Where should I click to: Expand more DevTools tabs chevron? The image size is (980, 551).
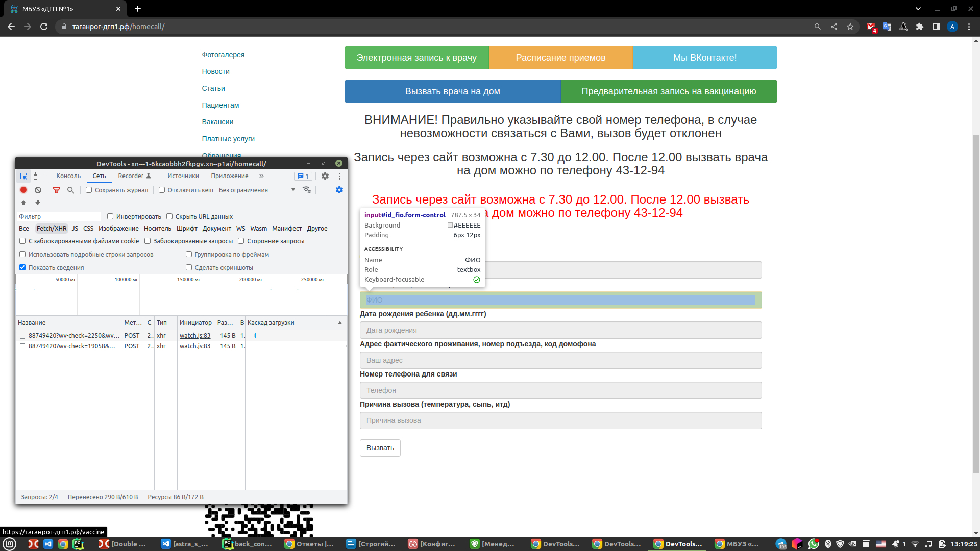coord(261,176)
